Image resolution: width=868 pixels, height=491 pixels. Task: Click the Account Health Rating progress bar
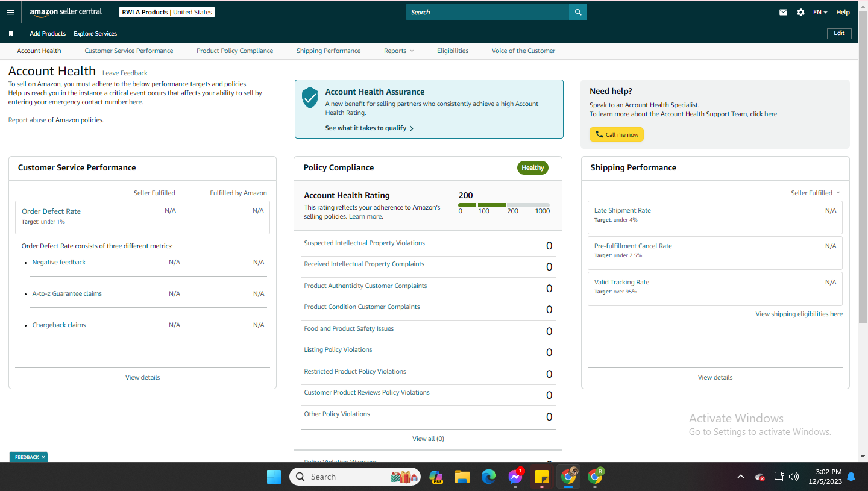[x=504, y=205]
